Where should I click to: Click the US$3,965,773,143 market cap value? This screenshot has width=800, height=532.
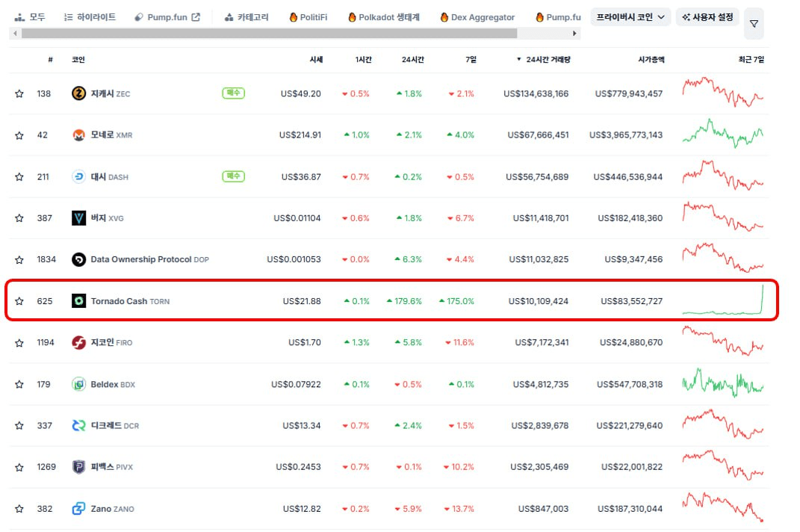pyautogui.click(x=626, y=135)
